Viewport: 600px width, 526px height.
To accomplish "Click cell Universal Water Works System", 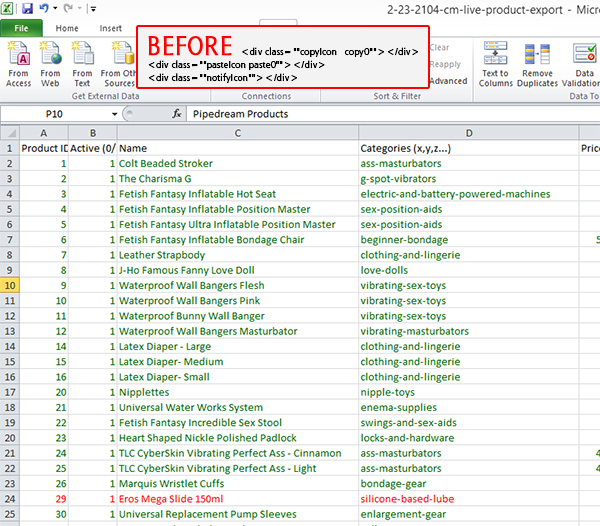I will (x=238, y=407).
